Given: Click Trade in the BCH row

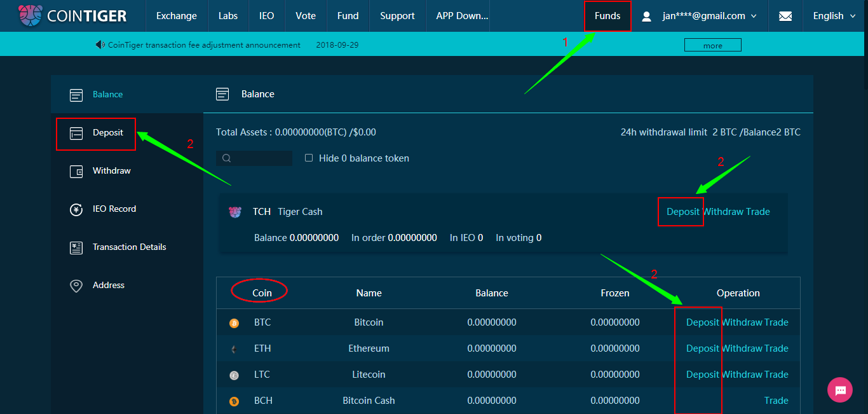Looking at the screenshot, I should (776, 401).
